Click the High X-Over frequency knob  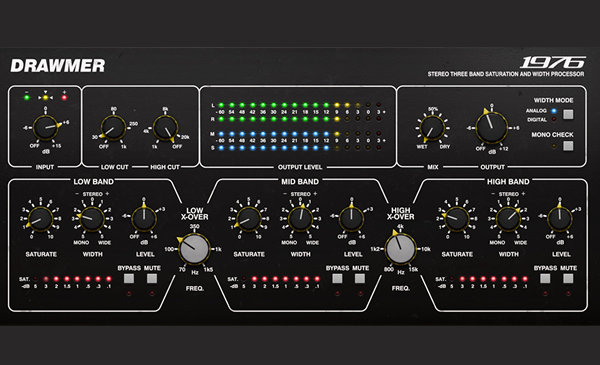click(401, 249)
